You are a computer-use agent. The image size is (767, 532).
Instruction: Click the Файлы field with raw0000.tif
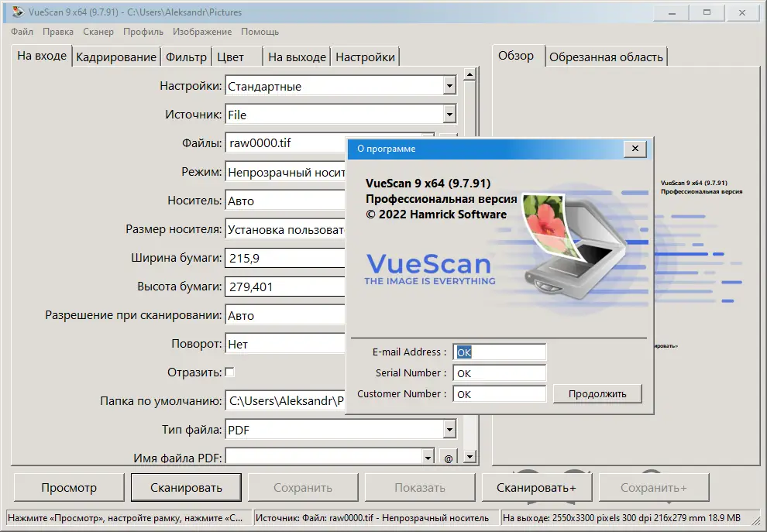point(285,143)
